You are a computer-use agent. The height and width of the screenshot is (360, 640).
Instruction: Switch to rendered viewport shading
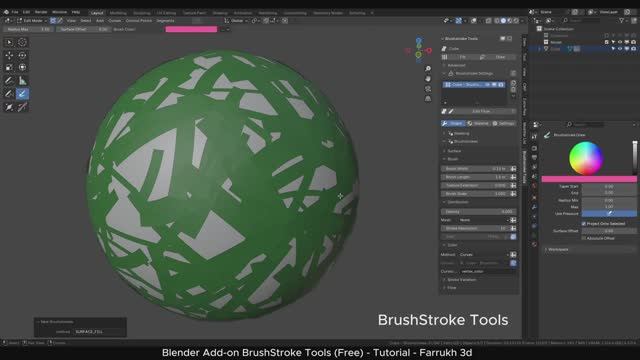pos(516,20)
